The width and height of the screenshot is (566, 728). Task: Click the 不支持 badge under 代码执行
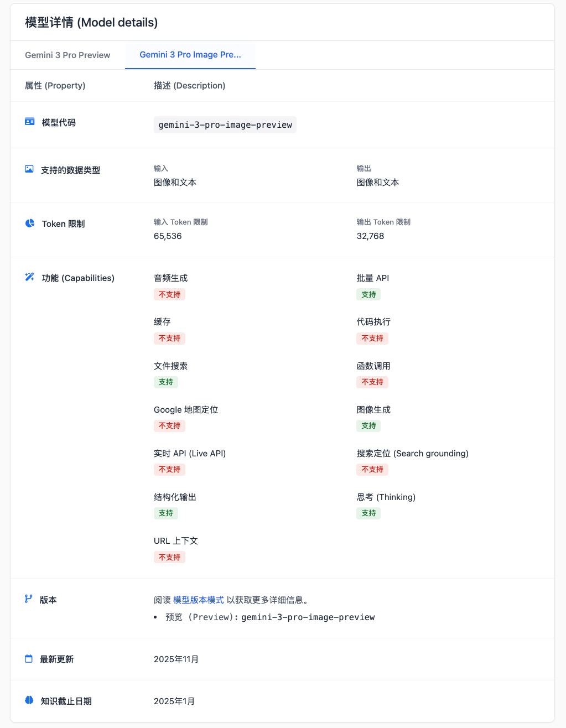(x=372, y=339)
